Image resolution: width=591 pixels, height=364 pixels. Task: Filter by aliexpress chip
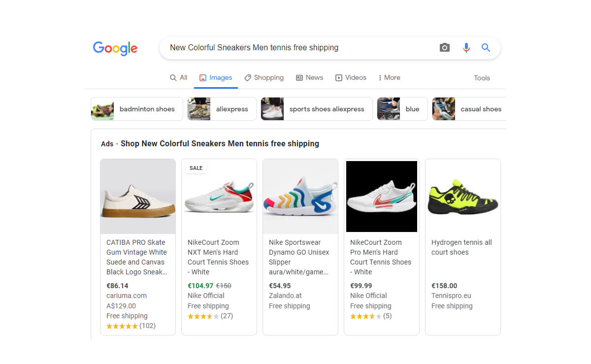pos(222,109)
